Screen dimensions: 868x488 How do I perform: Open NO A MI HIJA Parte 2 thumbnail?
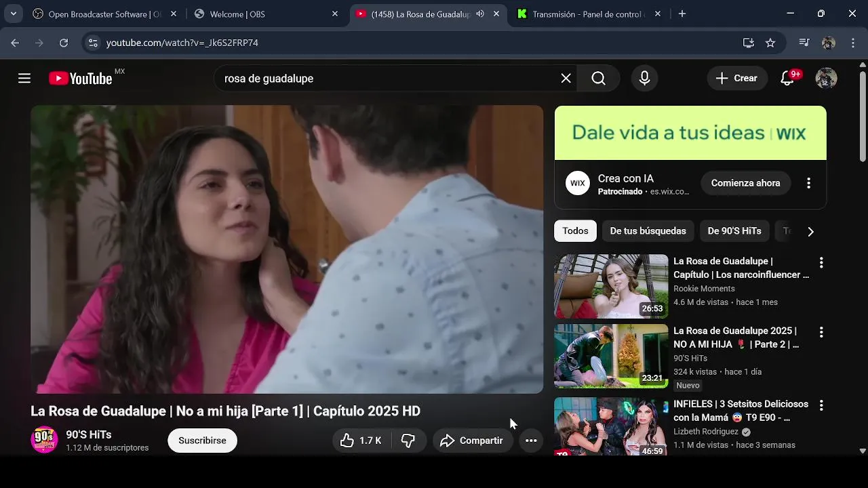[x=611, y=356]
